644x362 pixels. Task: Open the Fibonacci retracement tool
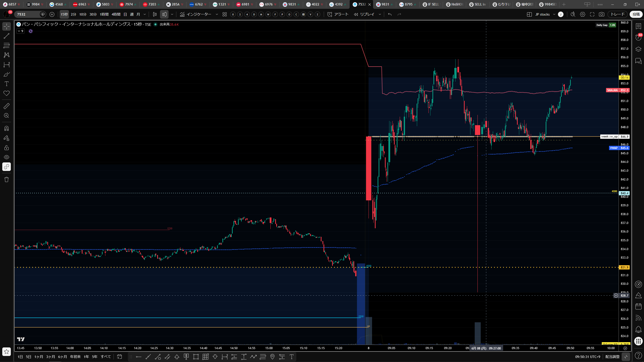(7, 46)
